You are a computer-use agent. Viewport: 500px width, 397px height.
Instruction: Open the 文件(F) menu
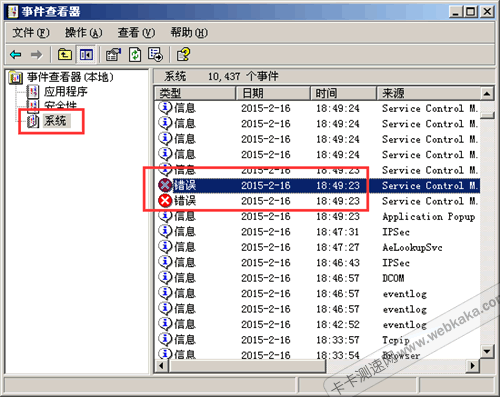(31, 33)
